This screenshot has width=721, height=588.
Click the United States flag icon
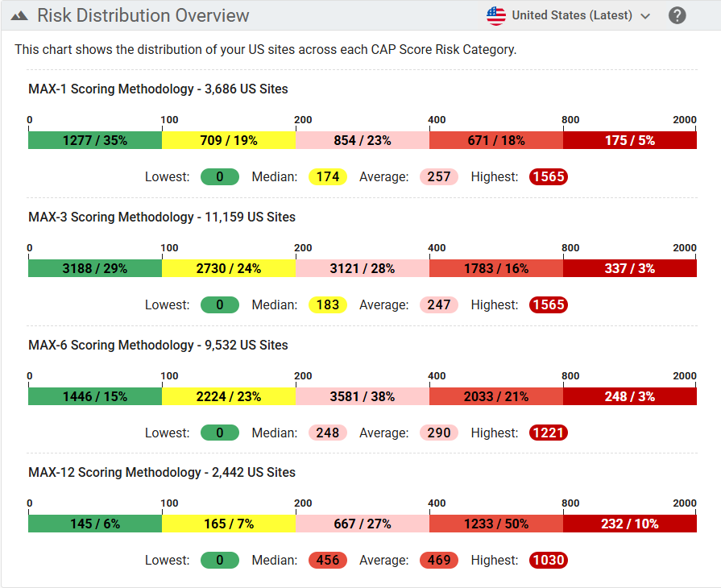point(496,15)
